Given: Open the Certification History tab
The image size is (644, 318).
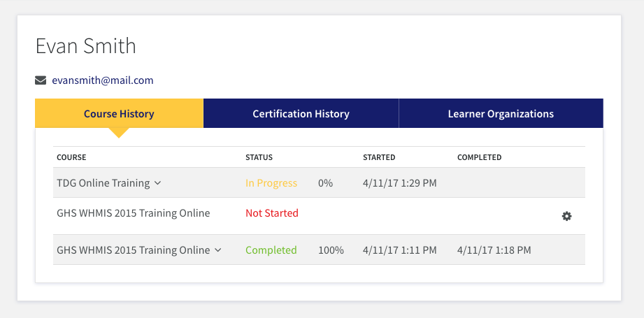Looking at the screenshot, I should coord(301,114).
